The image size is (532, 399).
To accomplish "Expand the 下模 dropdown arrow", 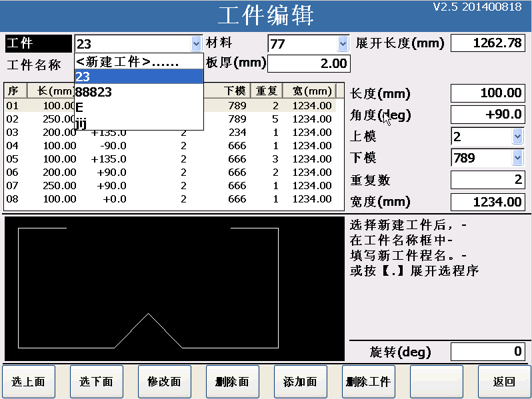I will point(517,158).
